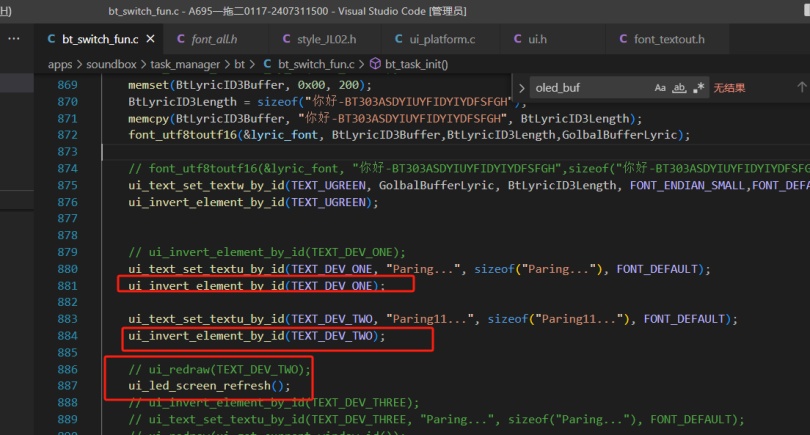Click font_utf8toutf16 on line 872
This screenshot has height=435, width=810.
[x=182, y=135]
